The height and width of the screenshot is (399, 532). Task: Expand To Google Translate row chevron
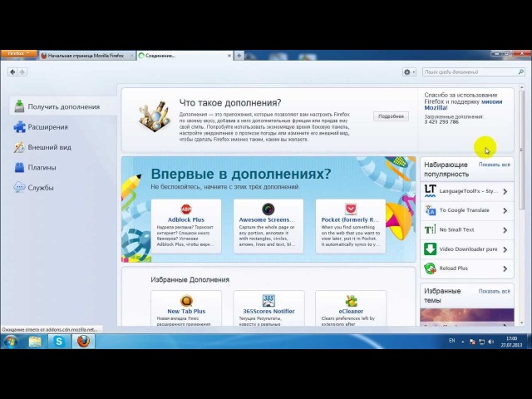tap(505, 210)
